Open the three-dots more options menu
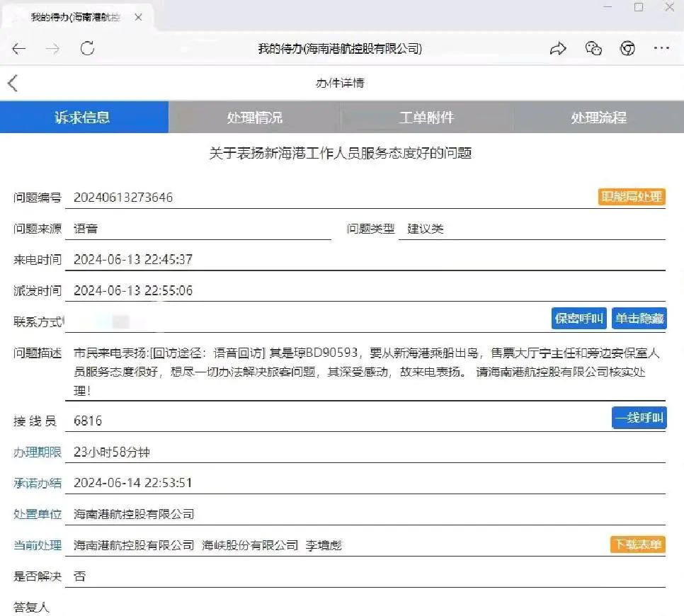This screenshot has width=684, height=616. pyautogui.click(x=661, y=49)
